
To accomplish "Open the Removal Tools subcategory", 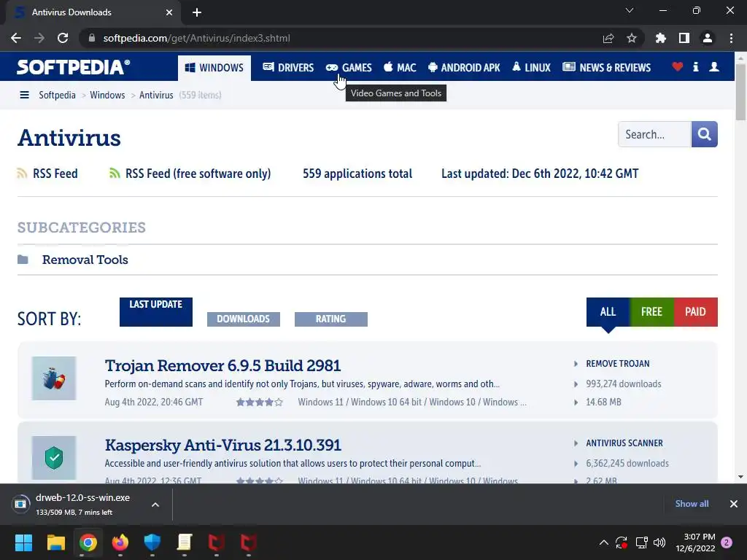I will (x=85, y=260).
